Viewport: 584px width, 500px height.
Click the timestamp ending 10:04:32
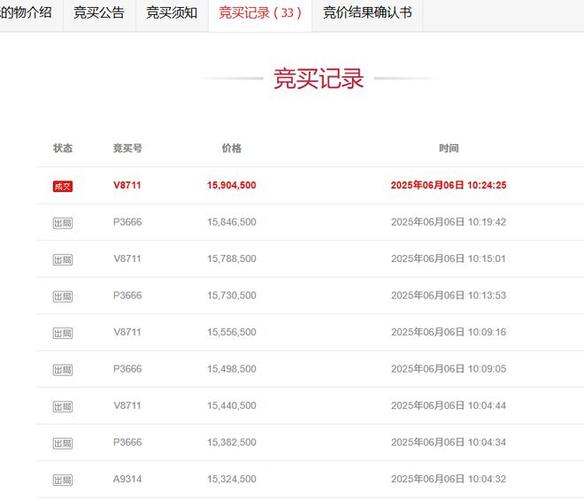tap(448, 479)
